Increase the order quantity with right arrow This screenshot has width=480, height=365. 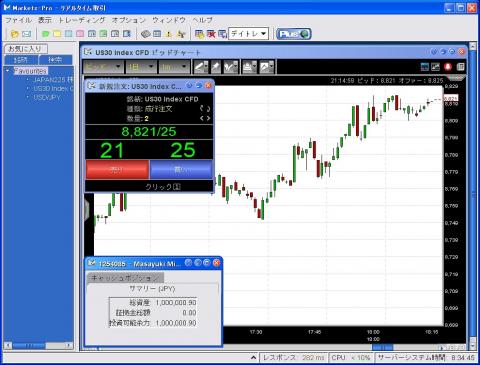pos(208,118)
